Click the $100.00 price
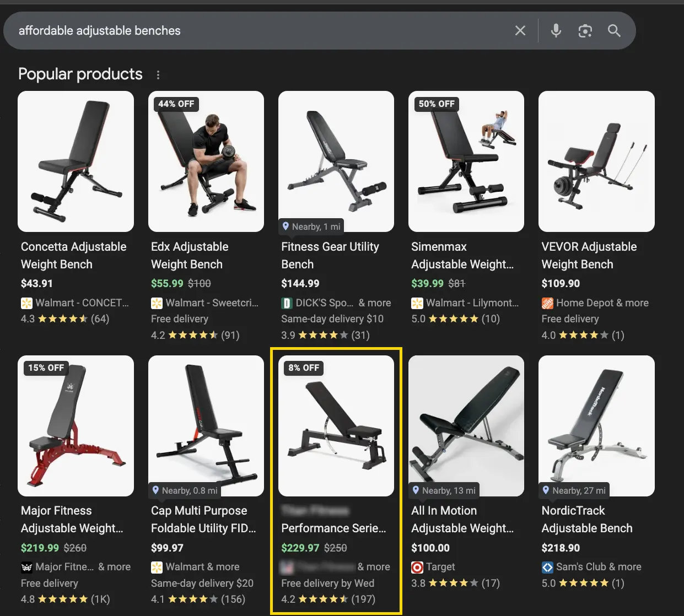 [430, 548]
